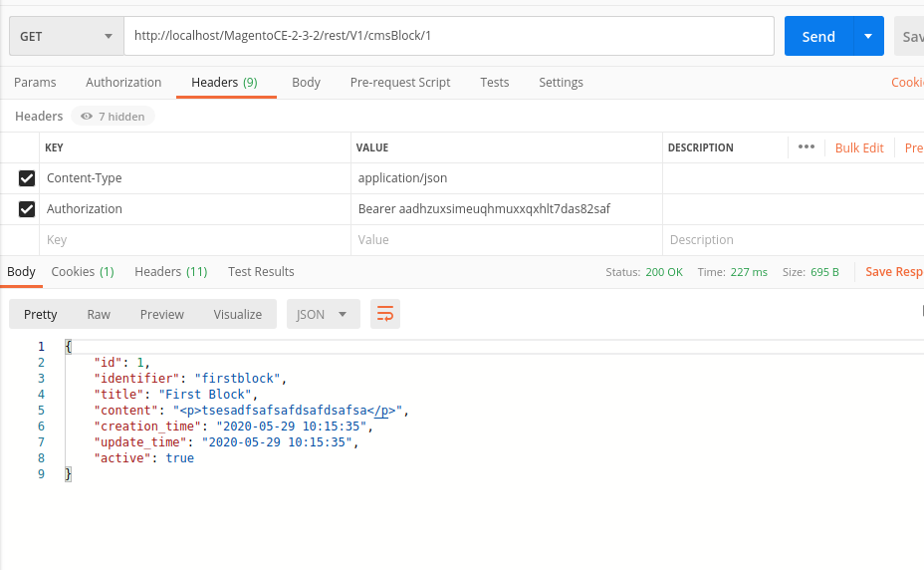
Task: Open the JSON format dropdown
Action: (323, 314)
